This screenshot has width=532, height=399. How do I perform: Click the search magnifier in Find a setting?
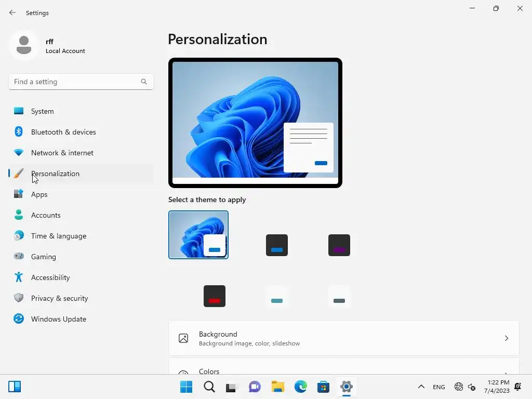click(144, 82)
